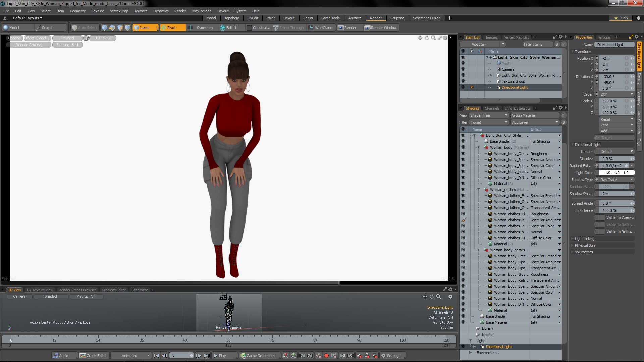Switch to Channels tab
The height and width of the screenshot is (362, 644).
pyautogui.click(x=492, y=108)
